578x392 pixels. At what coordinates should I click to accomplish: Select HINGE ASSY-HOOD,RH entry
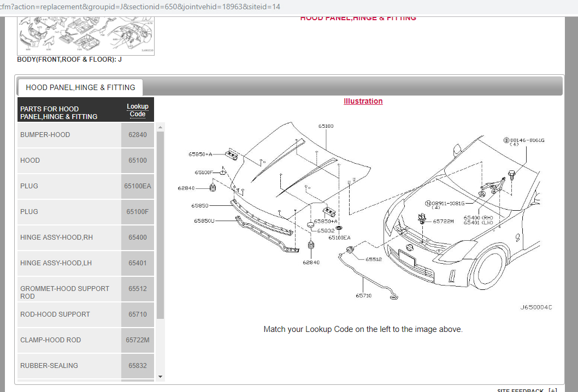pyautogui.click(x=86, y=237)
